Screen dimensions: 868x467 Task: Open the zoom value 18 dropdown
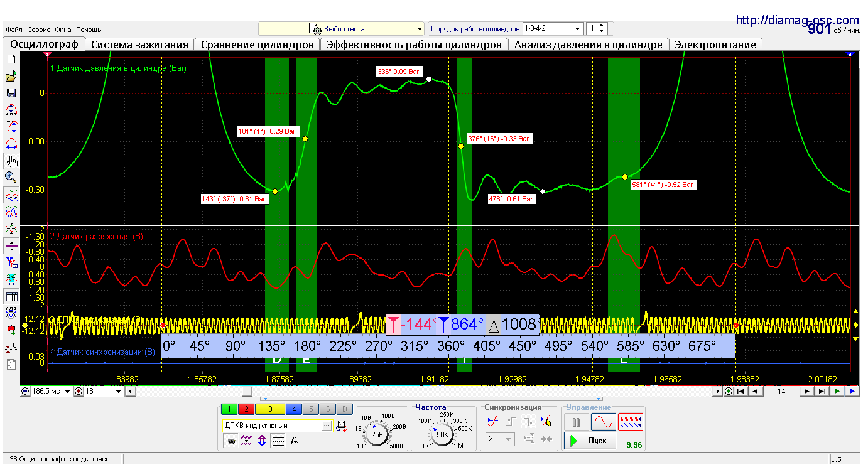click(x=119, y=391)
